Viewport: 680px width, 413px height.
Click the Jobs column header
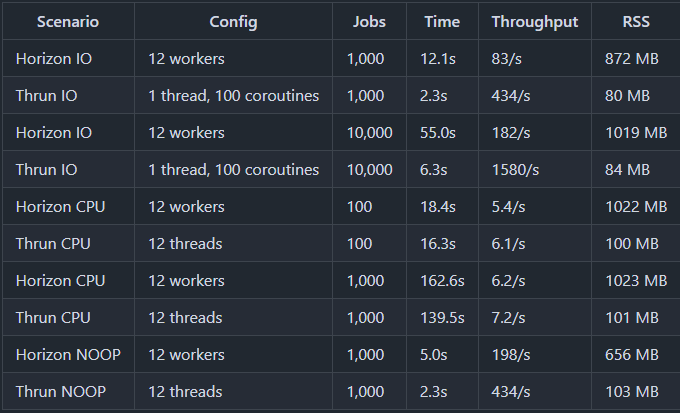(x=369, y=22)
